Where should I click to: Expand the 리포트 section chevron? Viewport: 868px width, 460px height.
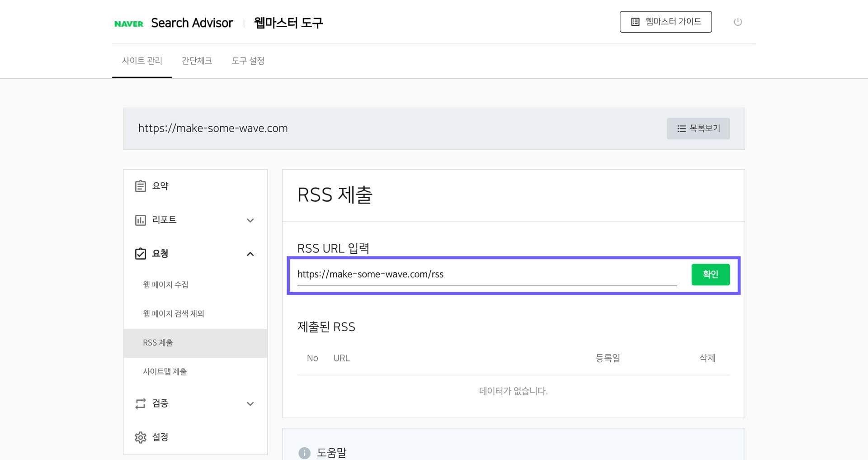[x=250, y=220]
